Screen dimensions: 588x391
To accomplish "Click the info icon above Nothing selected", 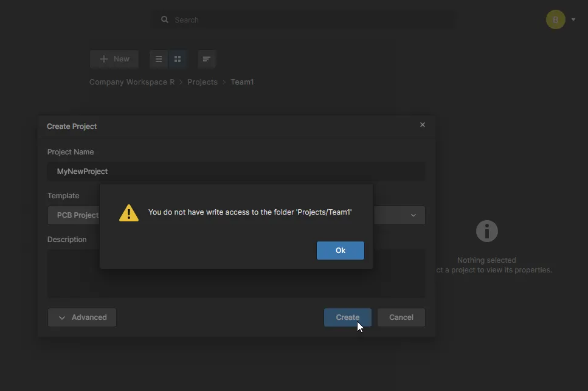I will tap(486, 231).
